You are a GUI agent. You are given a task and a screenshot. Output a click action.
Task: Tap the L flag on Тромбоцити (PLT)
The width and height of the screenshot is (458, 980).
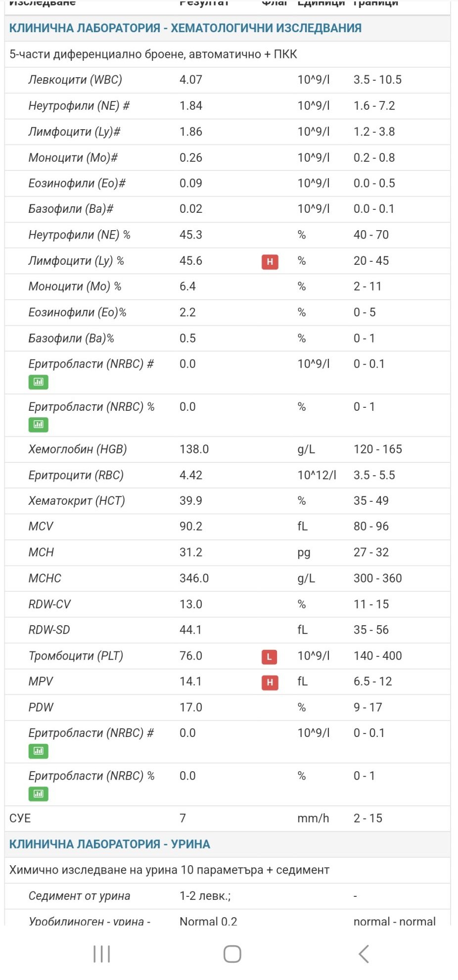pyautogui.click(x=269, y=657)
